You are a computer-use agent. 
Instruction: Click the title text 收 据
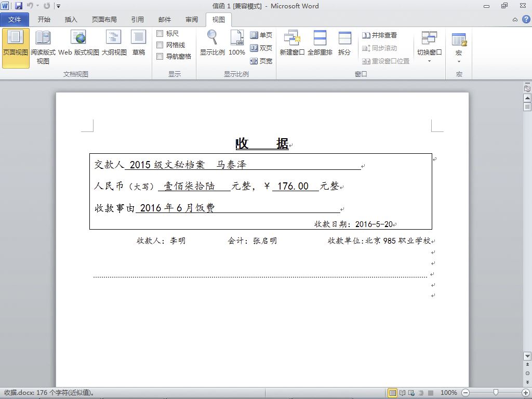point(262,143)
